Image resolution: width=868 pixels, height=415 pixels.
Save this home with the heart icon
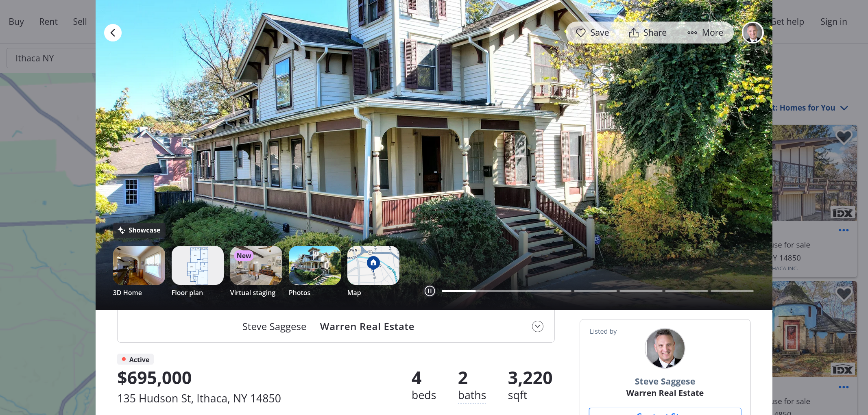tap(592, 33)
